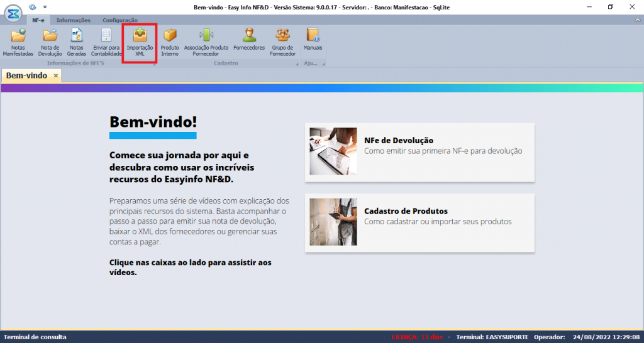Collapse the ribbon with the chevron
Viewport: 644px width, 343px height.
point(637,19)
